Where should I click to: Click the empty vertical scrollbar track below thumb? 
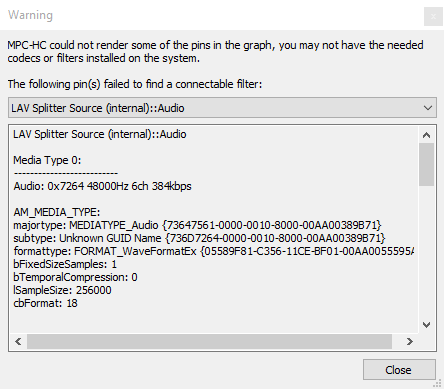pos(426,251)
